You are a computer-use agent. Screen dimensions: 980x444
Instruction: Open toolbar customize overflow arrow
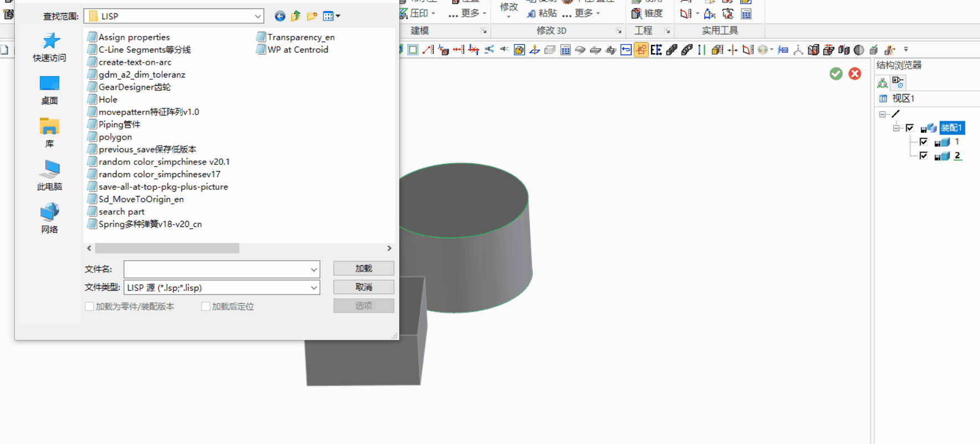[906, 50]
